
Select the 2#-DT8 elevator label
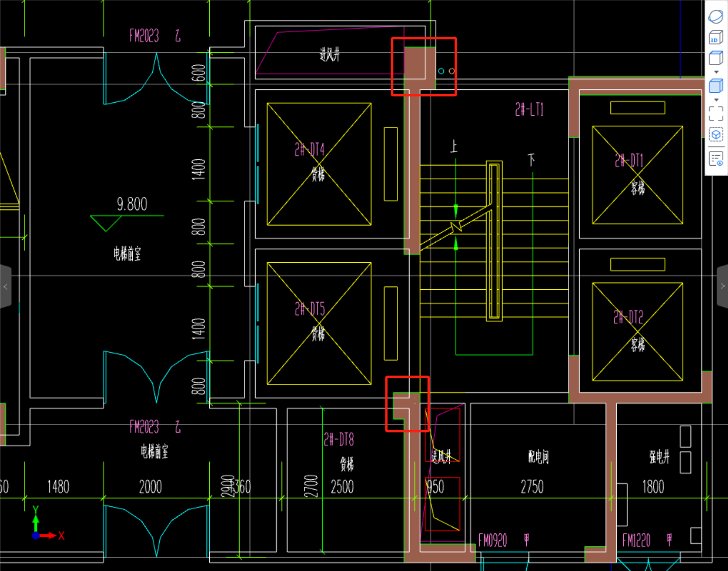coord(339,439)
